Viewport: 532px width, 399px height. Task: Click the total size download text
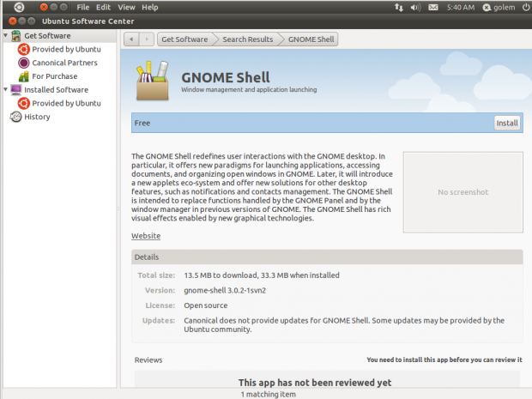point(262,275)
